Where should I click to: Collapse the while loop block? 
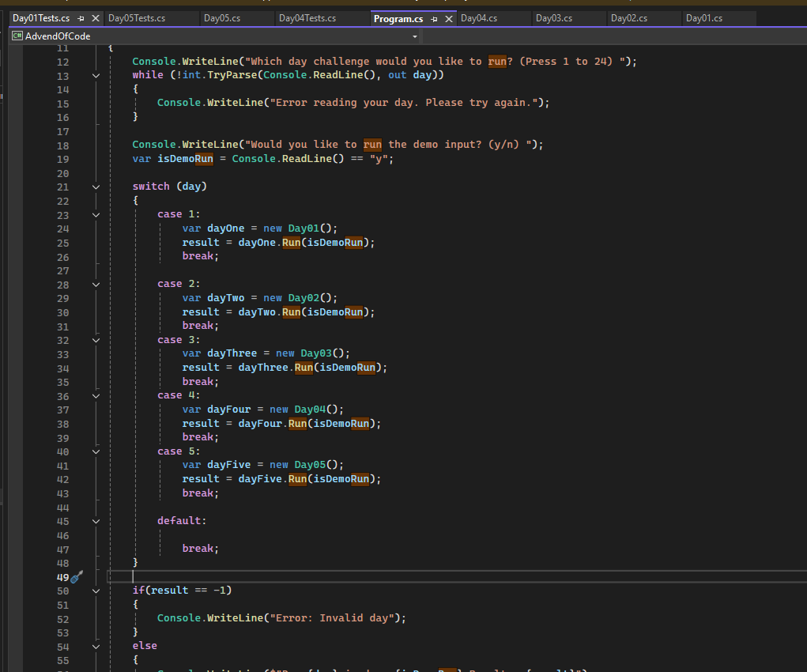point(96,76)
